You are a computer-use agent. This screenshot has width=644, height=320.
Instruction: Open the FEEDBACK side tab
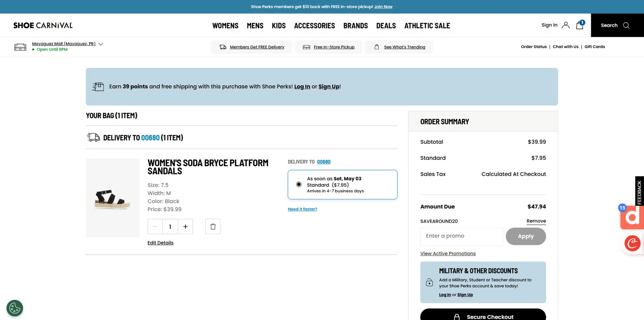point(639,192)
